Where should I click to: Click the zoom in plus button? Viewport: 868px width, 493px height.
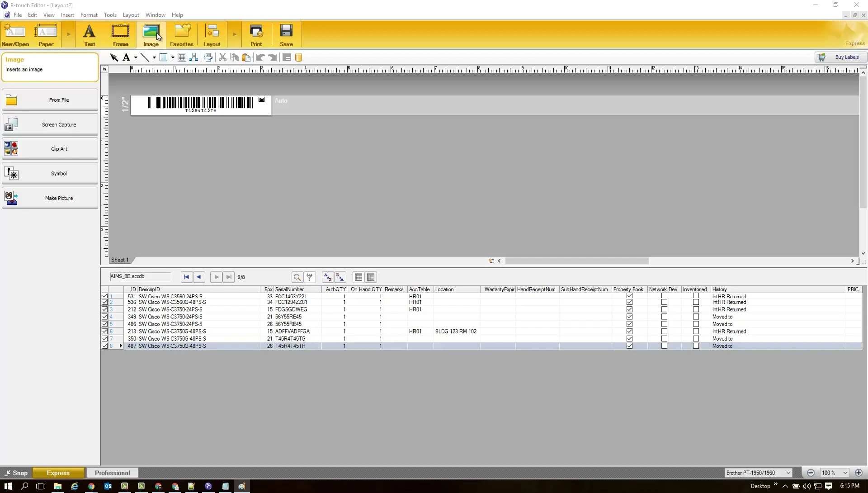point(859,473)
